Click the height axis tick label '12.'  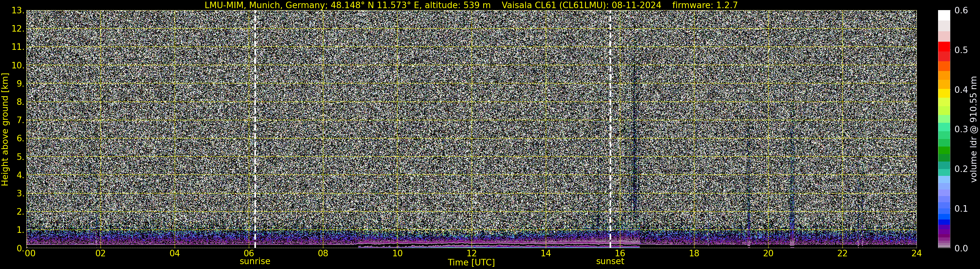(x=18, y=29)
